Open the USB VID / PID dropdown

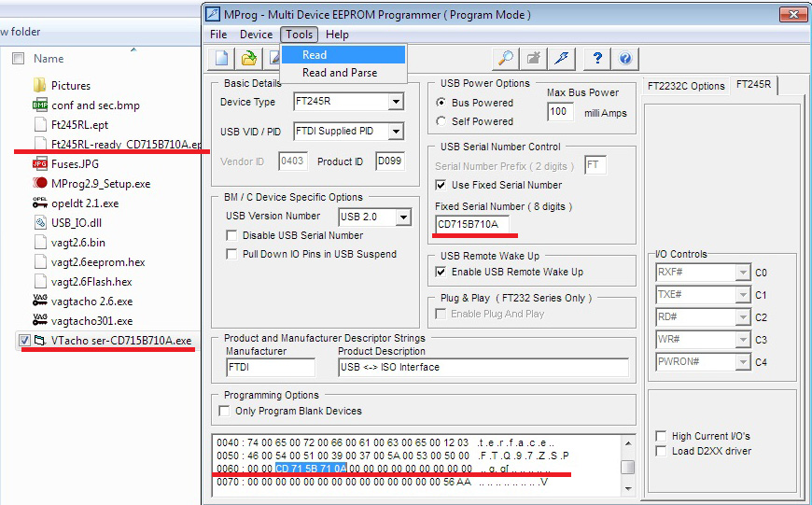point(396,132)
